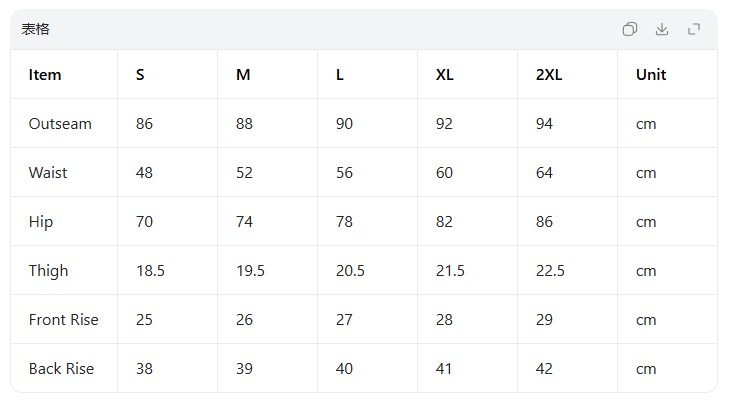730x400 pixels.
Task: Expand the table to fullscreen view
Action: [694, 29]
